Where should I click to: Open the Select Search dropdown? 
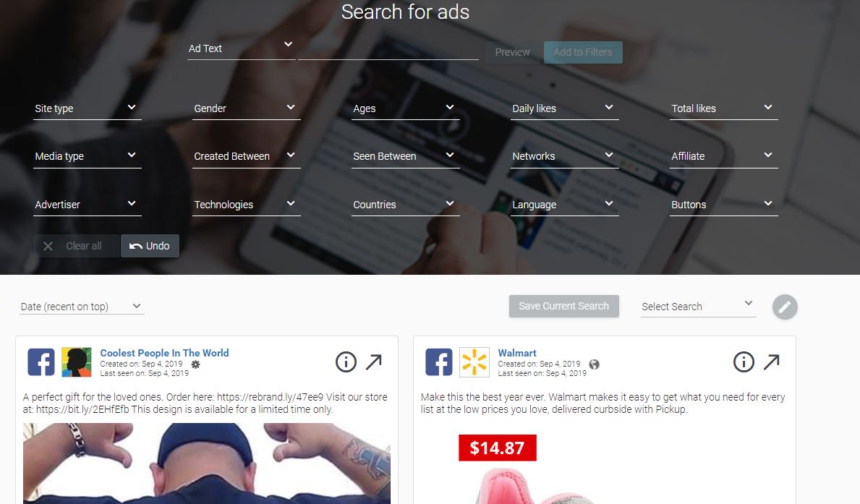[x=698, y=307]
